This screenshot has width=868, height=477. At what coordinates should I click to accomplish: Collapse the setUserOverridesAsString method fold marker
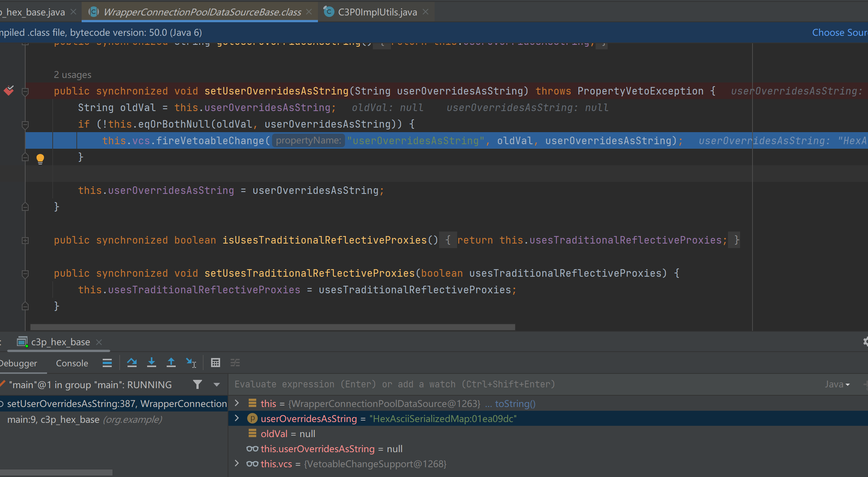pos(25,91)
